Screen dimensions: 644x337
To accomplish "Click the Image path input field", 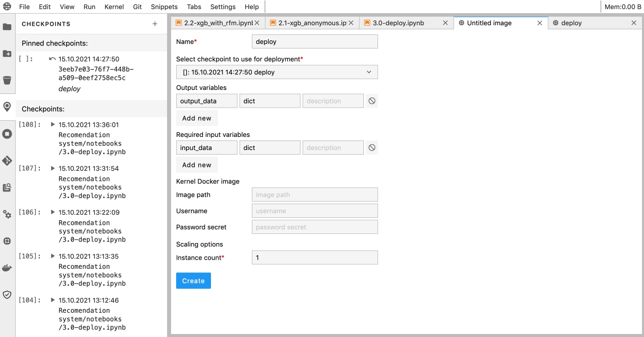I will 314,195.
